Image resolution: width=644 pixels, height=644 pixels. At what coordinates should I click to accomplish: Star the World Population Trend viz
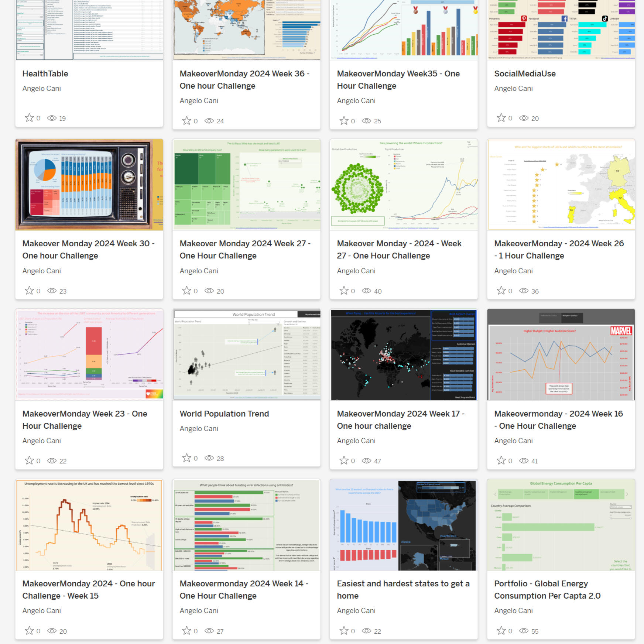(x=186, y=458)
